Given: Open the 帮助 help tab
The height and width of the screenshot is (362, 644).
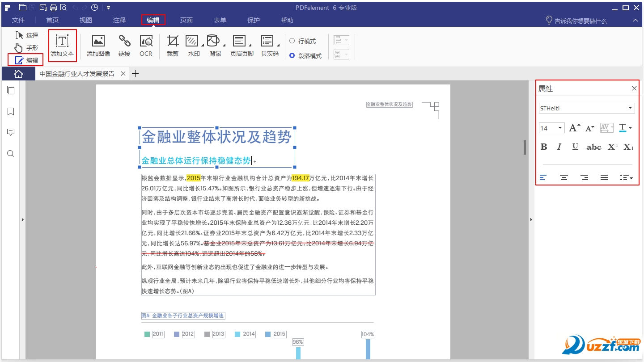Looking at the screenshot, I should pyautogui.click(x=287, y=20).
